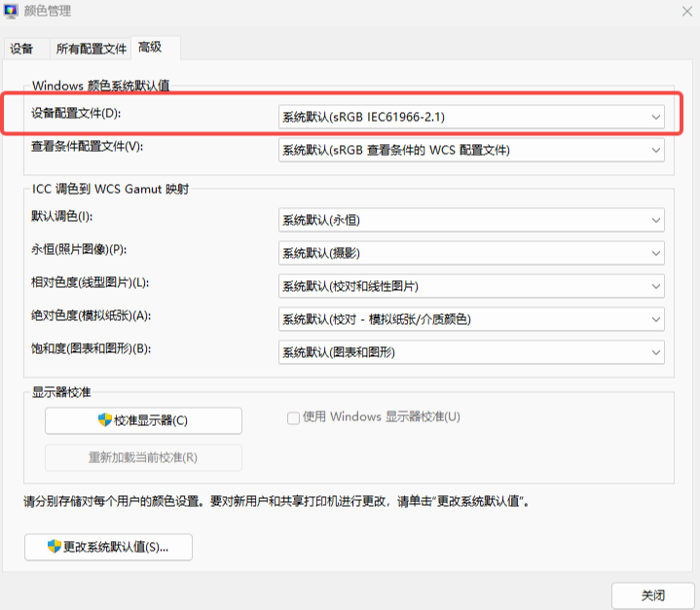This screenshot has height=610, width=700.
Task: Click the 更改系统默认值(S)... button
Action: tap(108, 547)
